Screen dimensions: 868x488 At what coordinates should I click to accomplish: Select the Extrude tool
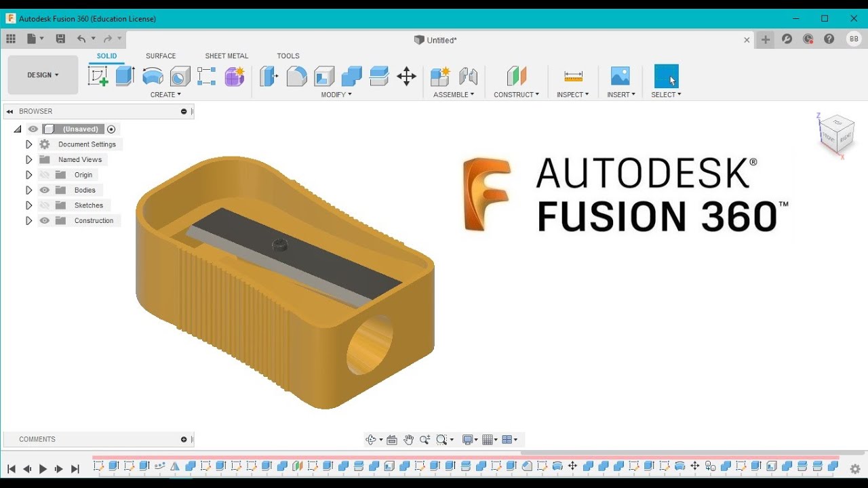pyautogui.click(x=125, y=76)
